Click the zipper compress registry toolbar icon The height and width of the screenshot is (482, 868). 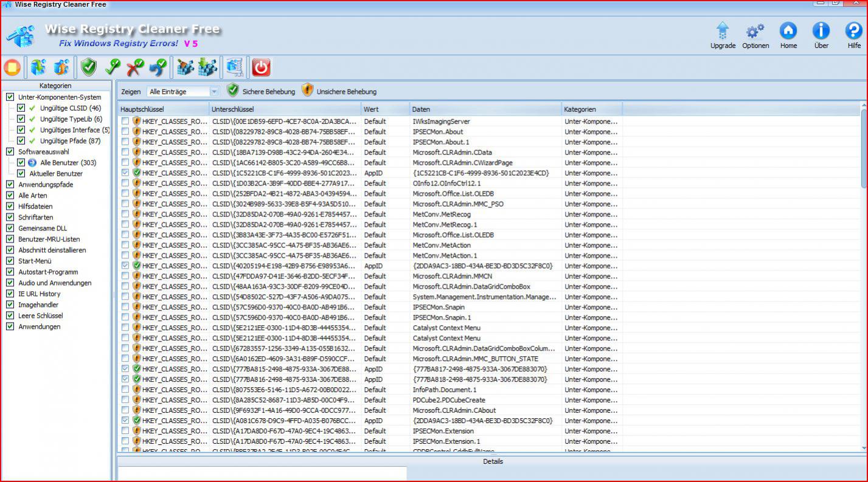235,67
